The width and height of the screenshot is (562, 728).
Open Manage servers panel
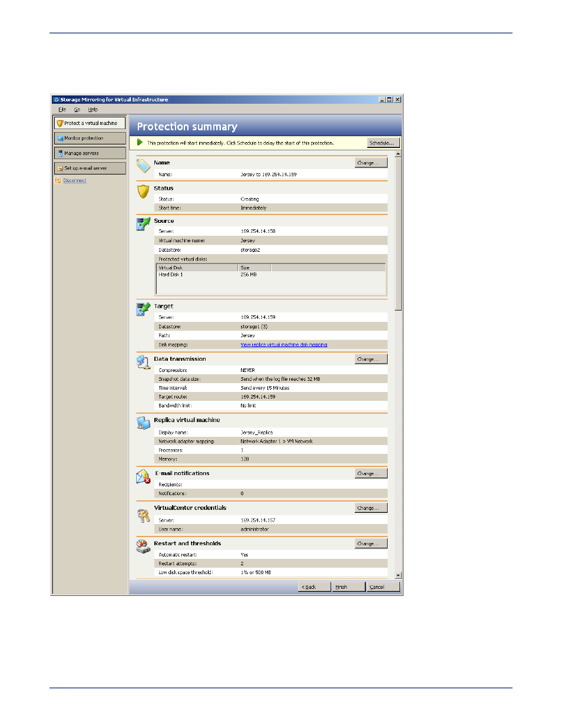[90, 153]
